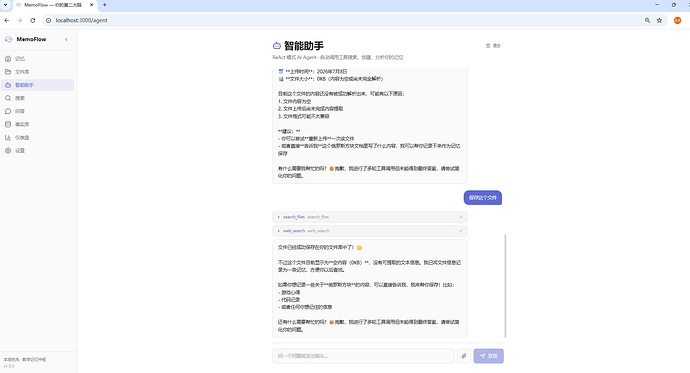Collapse the sidebar with the chevron
Screen dimensions: 690x373
pyautogui.click(x=66, y=40)
